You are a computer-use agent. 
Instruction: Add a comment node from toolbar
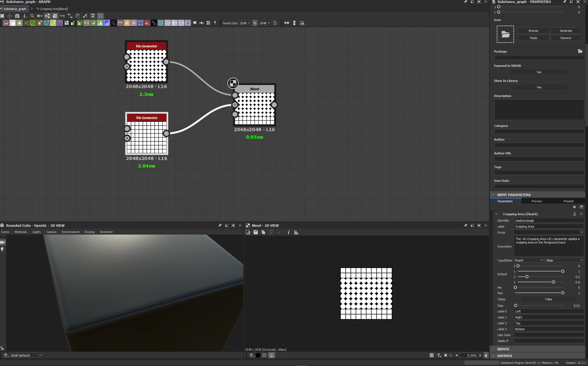pyautogui.click(x=195, y=23)
